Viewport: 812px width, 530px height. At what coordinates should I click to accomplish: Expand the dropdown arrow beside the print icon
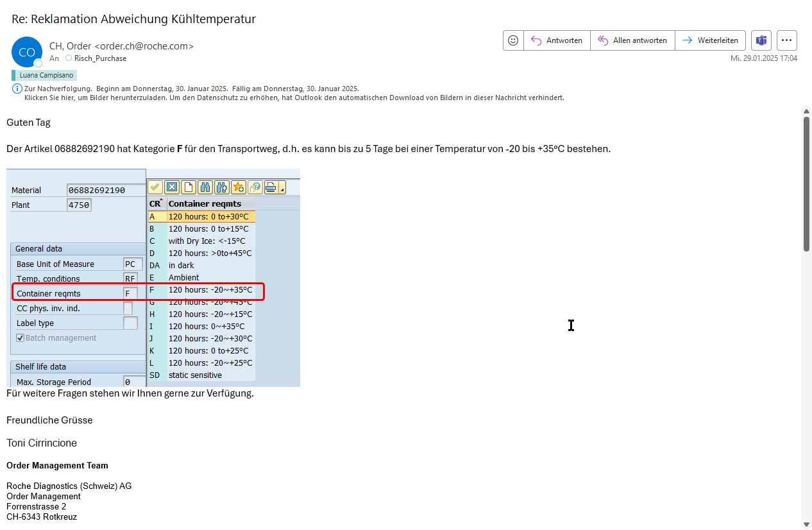point(282,188)
